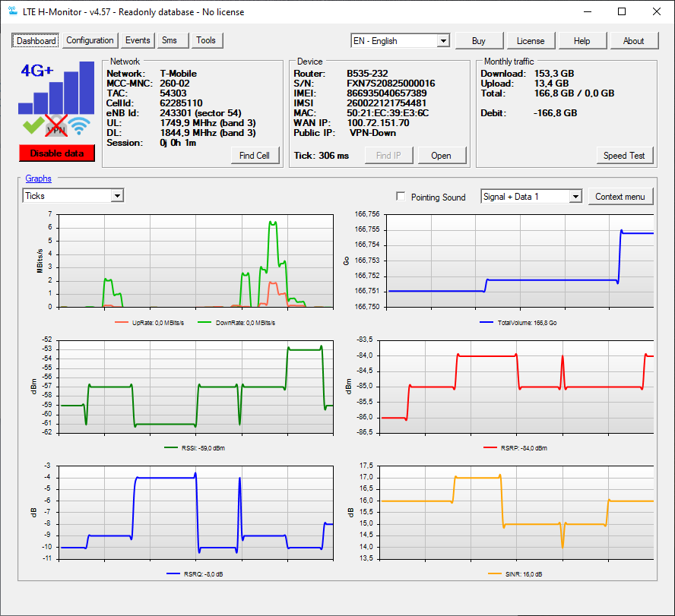Click the crossed-out VPN icon
The height and width of the screenshot is (616, 675).
56,125
